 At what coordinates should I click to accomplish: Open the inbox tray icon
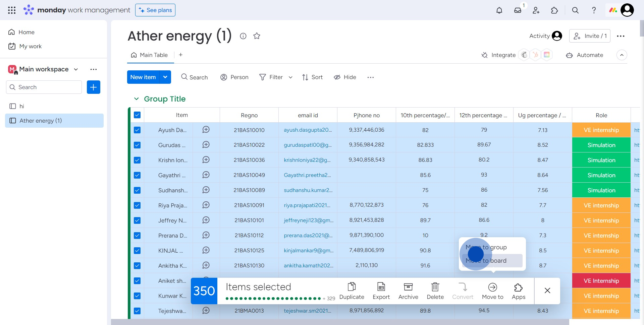pyautogui.click(x=518, y=10)
